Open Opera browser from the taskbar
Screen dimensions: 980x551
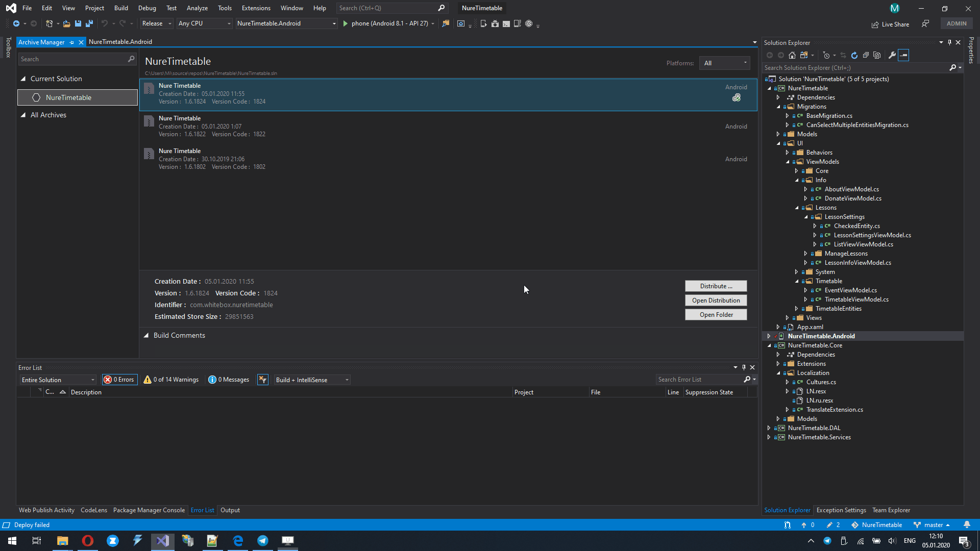click(88, 541)
